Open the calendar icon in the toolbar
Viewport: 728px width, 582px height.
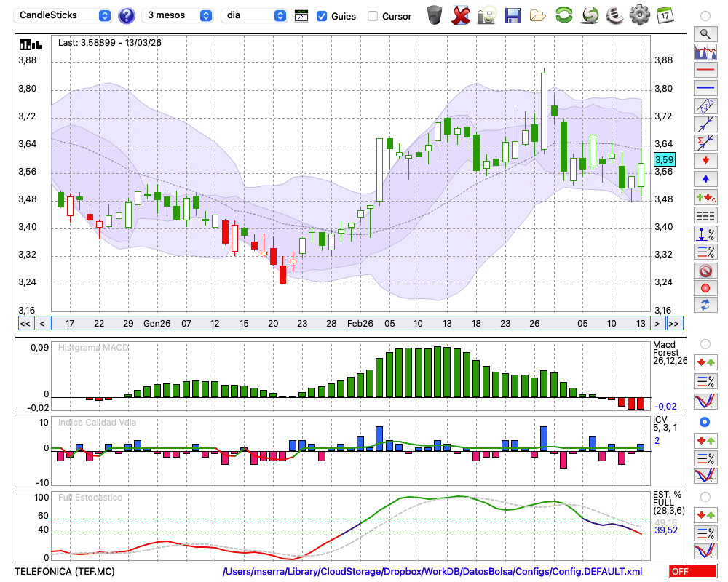coord(664,15)
